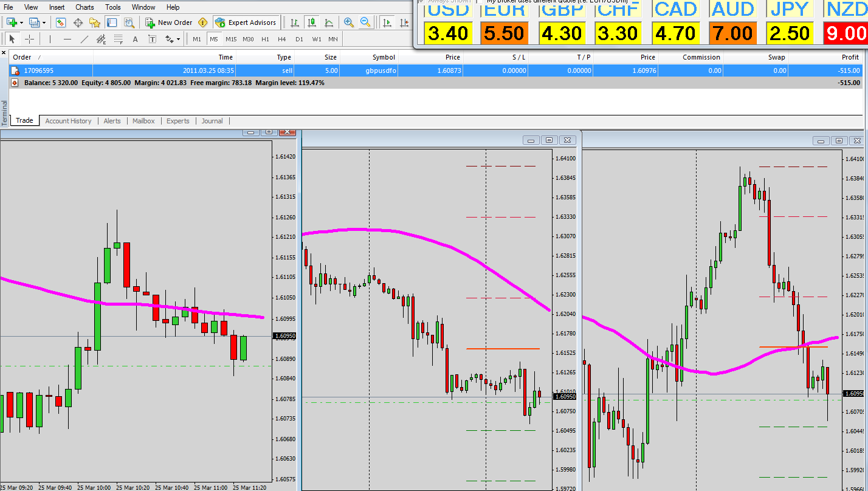Switch to the Experts tab
The height and width of the screenshot is (491, 868).
pos(178,121)
